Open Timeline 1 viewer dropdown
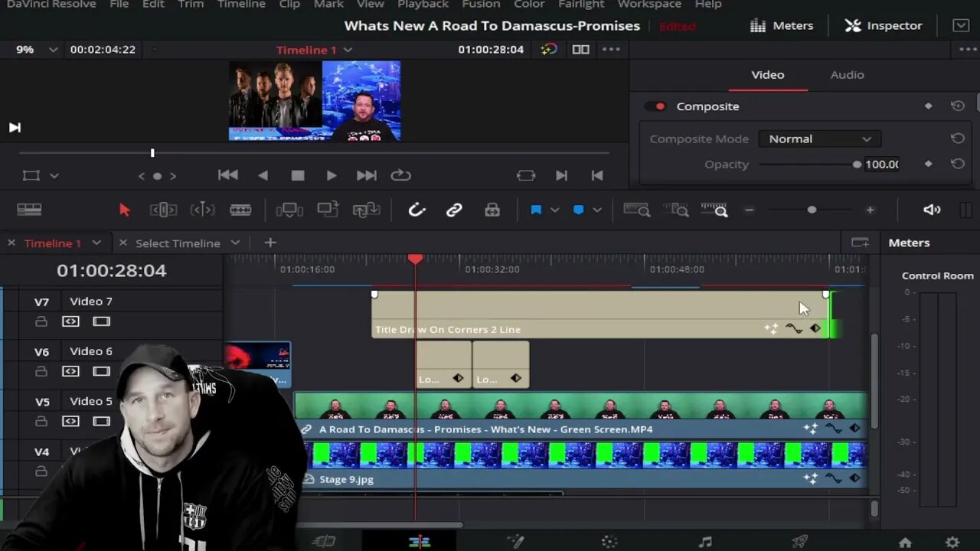 (x=348, y=50)
